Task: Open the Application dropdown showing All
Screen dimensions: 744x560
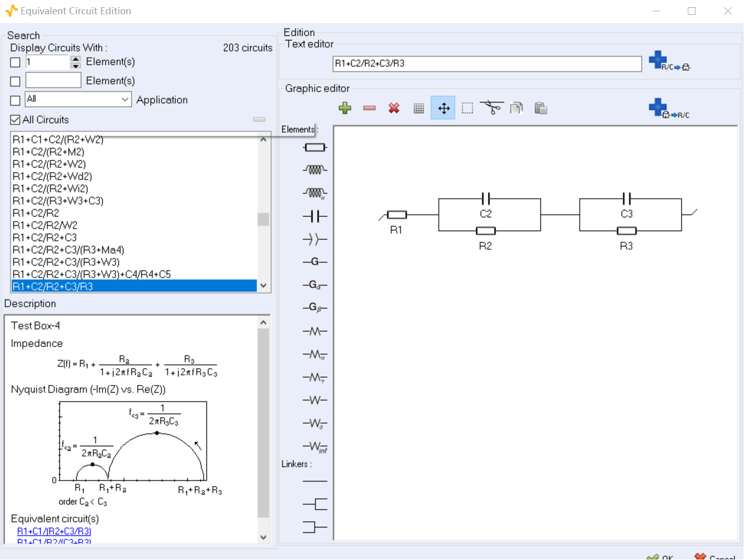Action: tap(79, 99)
